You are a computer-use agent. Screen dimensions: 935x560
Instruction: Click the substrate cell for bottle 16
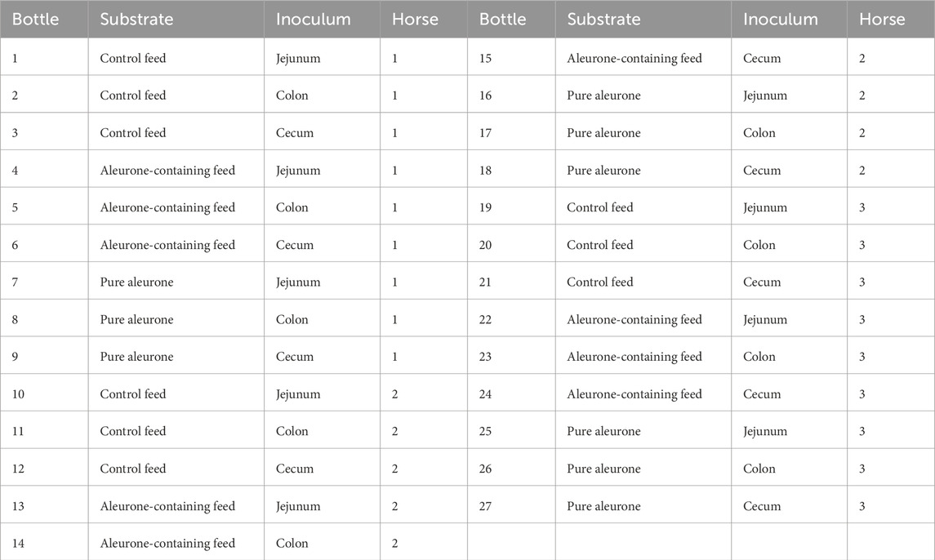tap(603, 96)
